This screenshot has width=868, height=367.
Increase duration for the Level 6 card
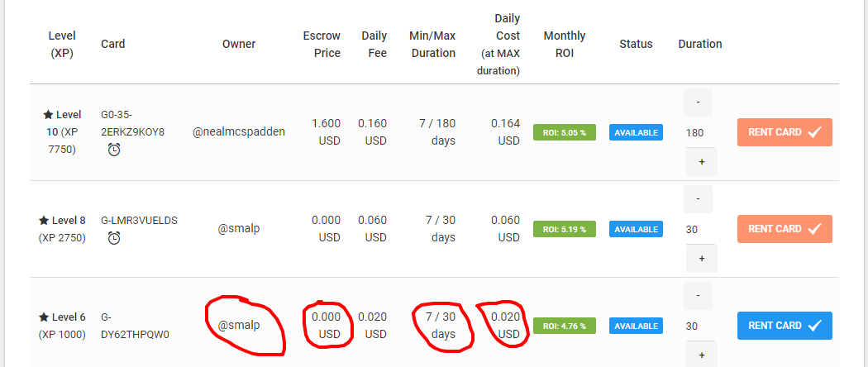pos(702,355)
